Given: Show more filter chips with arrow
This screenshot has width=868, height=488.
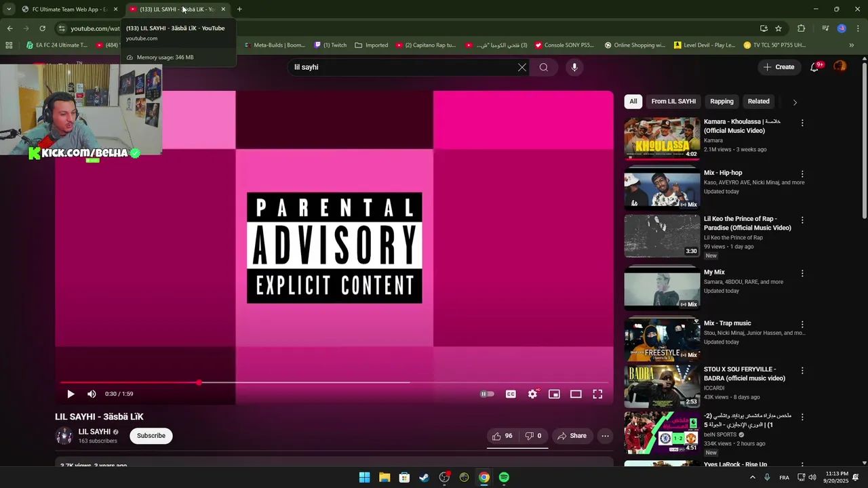Looking at the screenshot, I should [x=795, y=102].
